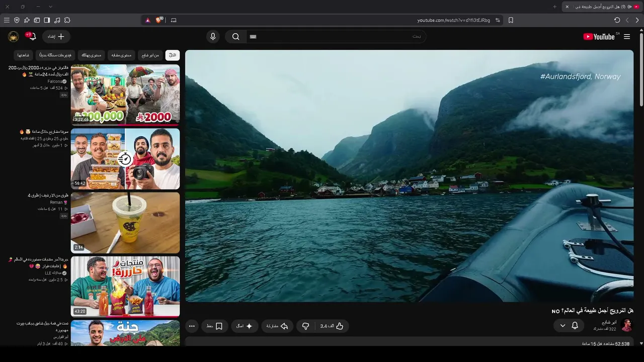This screenshot has height=362, width=644.
Task: Open Brave Shields lion icon
Action: (159, 20)
